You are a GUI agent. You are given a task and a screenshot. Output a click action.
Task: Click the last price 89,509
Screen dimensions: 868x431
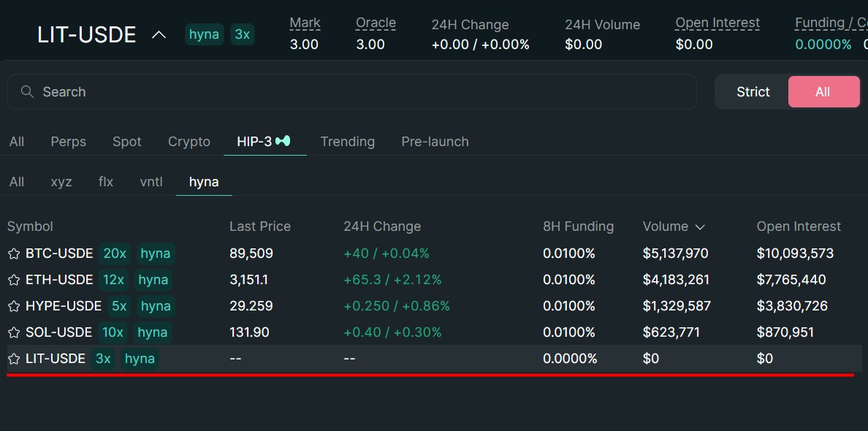[x=251, y=254]
